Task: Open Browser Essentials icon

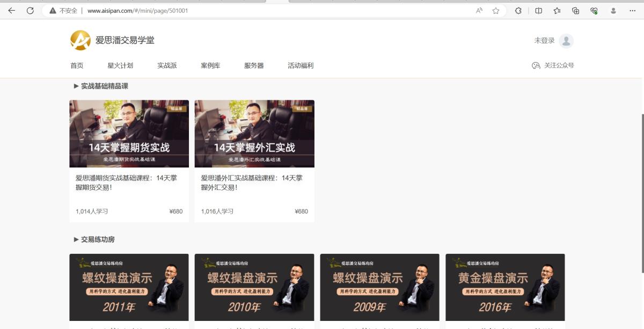Action: [592, 10]
